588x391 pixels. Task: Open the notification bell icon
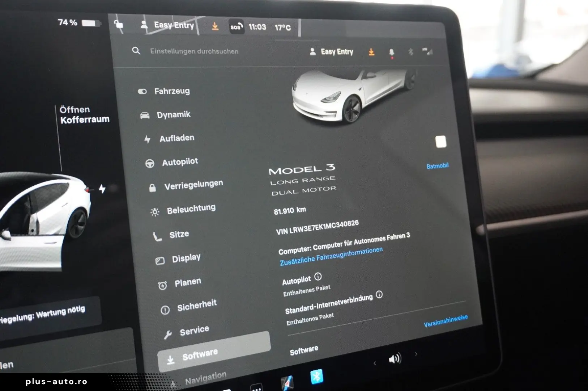pos(392,52)
